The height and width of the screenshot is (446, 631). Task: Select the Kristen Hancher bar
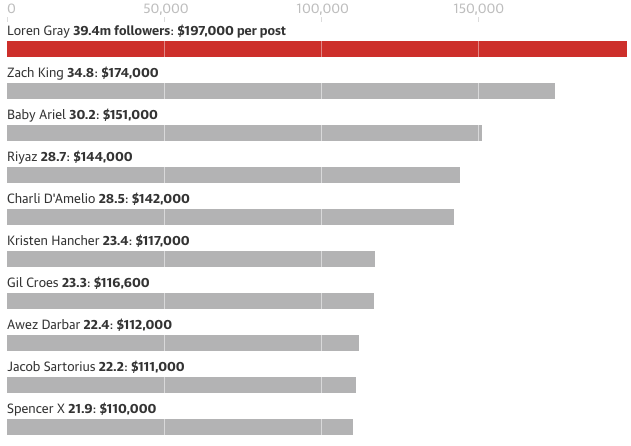coord(190,259)
